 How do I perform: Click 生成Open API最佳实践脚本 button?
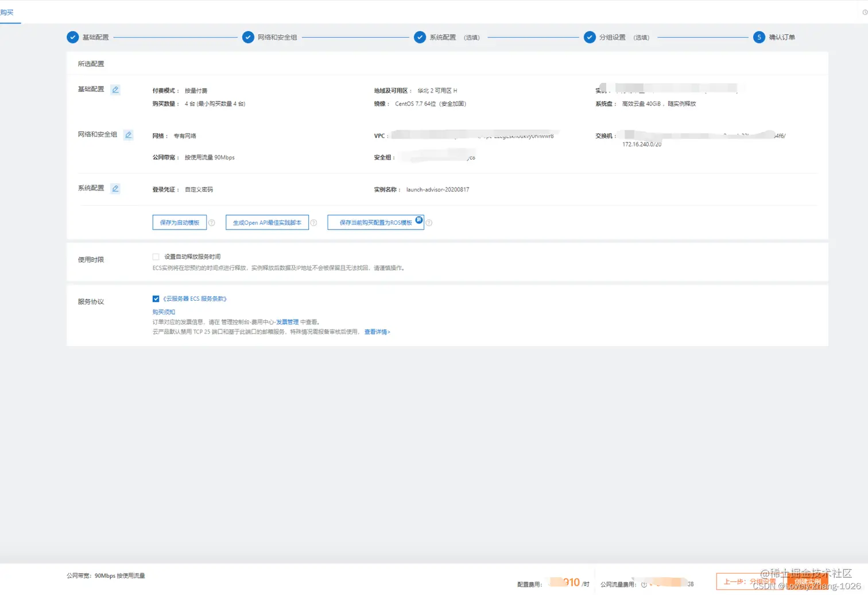(267, 223)
